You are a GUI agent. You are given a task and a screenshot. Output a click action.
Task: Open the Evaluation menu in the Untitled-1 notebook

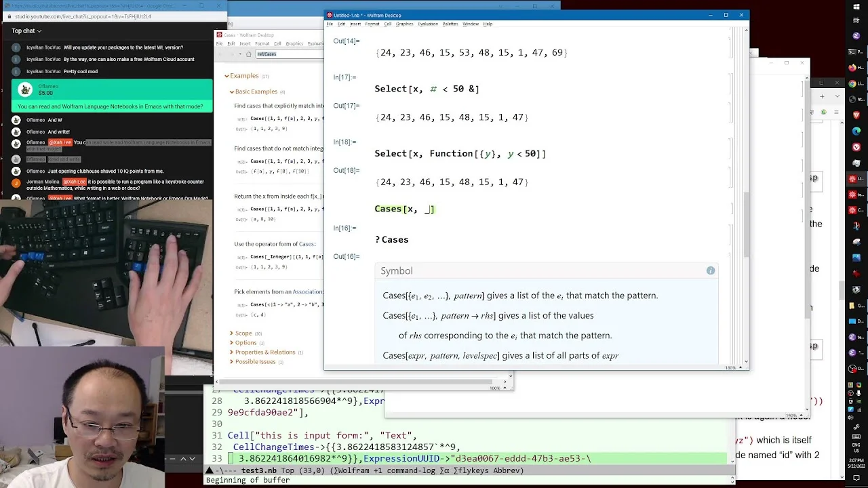[x=427, y=24]
